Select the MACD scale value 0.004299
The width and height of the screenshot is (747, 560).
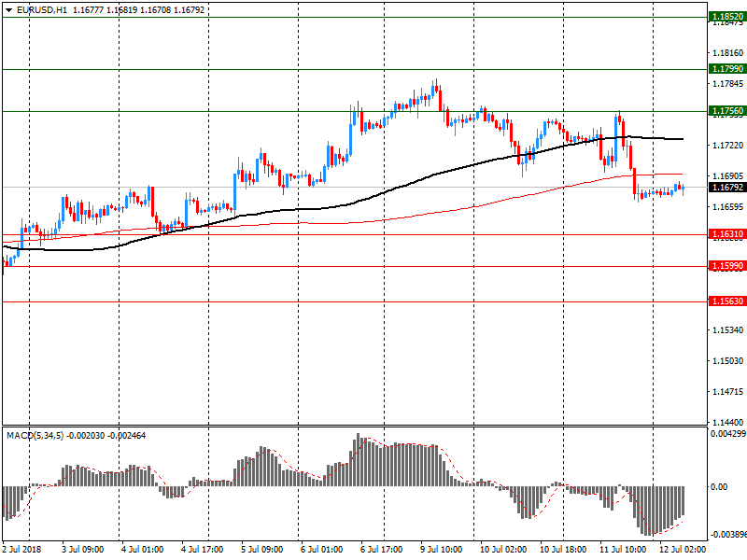[726, 435]
